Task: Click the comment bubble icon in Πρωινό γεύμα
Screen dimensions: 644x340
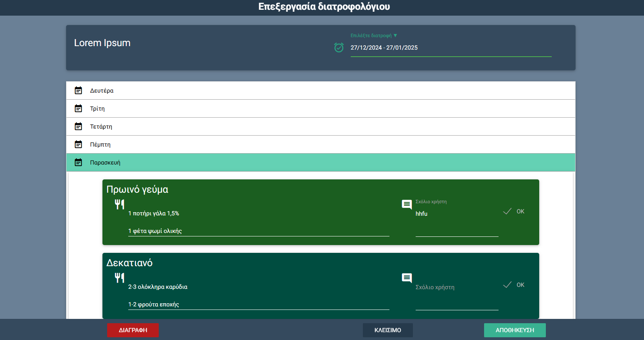Action: [407, 204]
